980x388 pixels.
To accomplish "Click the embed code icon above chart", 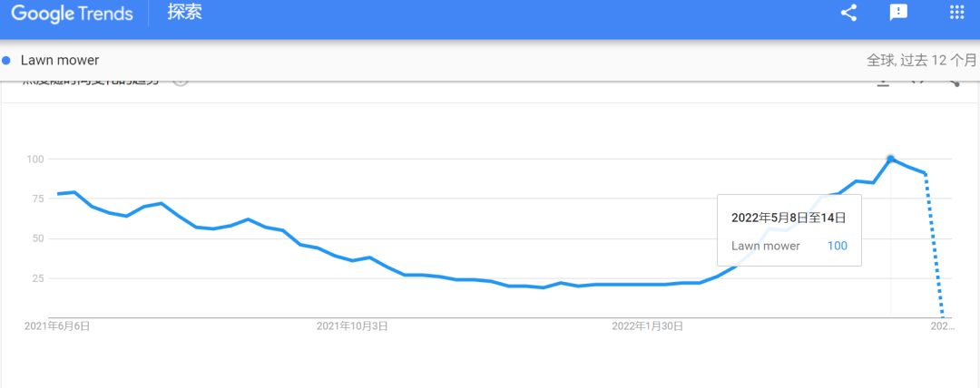I will tap(918, 82).
